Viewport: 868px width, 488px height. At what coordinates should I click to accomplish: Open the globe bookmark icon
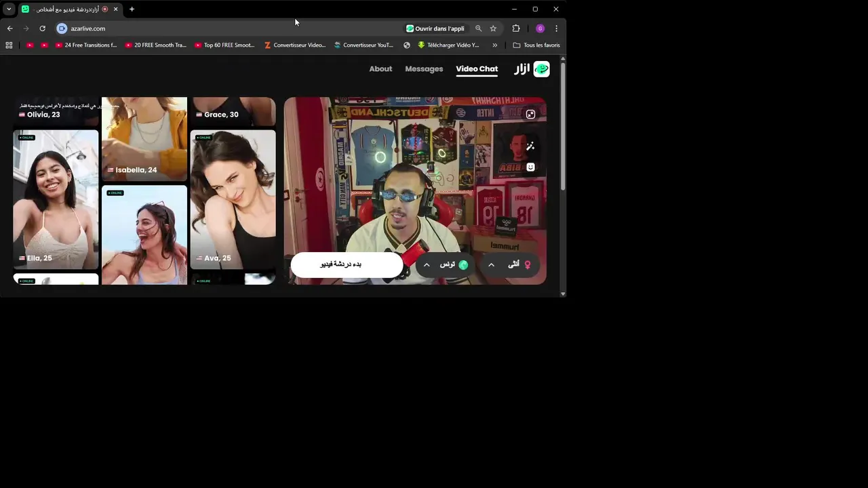pos(407,45)
